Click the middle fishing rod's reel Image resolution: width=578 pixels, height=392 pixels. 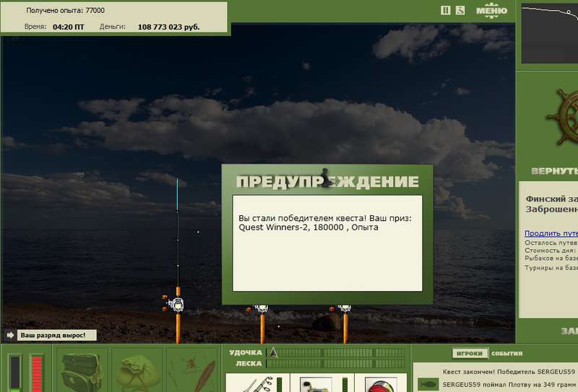coord(262,308)
